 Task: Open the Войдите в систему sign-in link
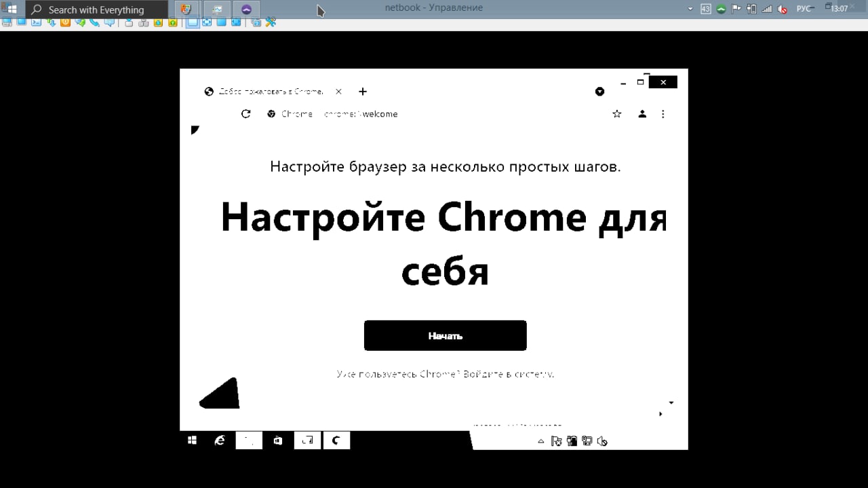509,374
